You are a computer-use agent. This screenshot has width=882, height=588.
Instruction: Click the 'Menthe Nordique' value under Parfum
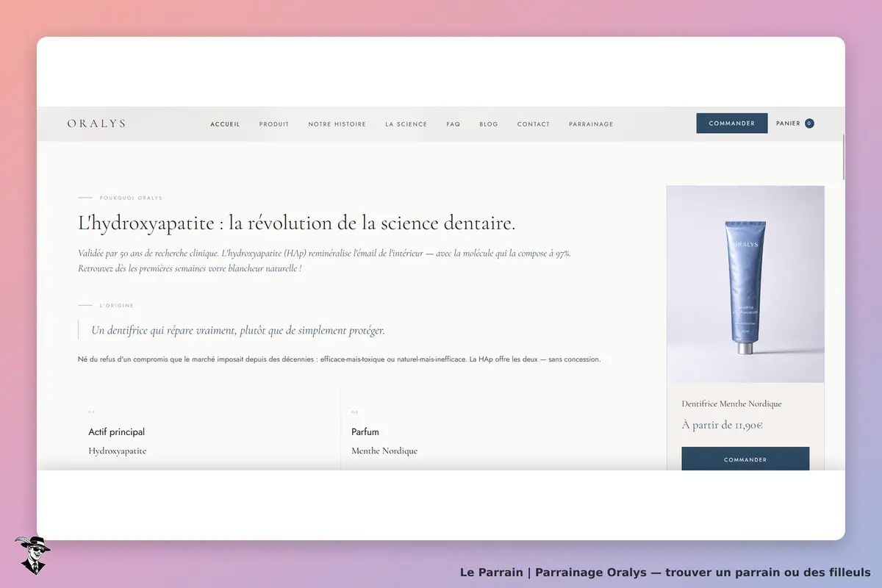(384, 451)
